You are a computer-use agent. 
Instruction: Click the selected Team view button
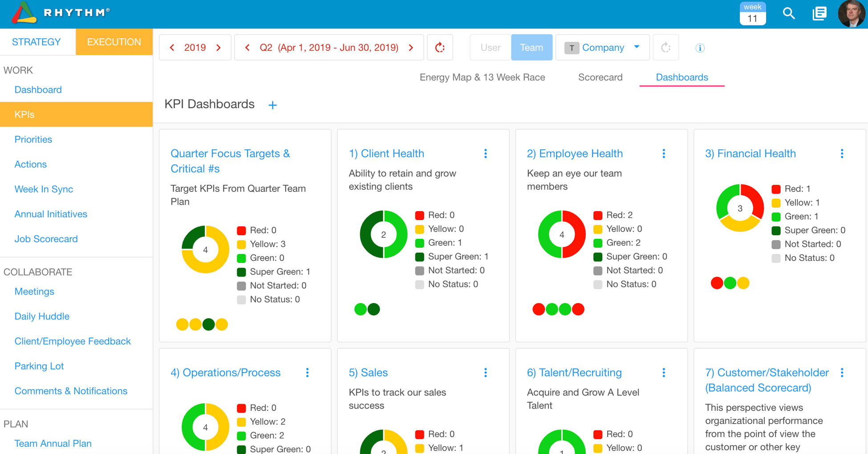tap(531, 47)
